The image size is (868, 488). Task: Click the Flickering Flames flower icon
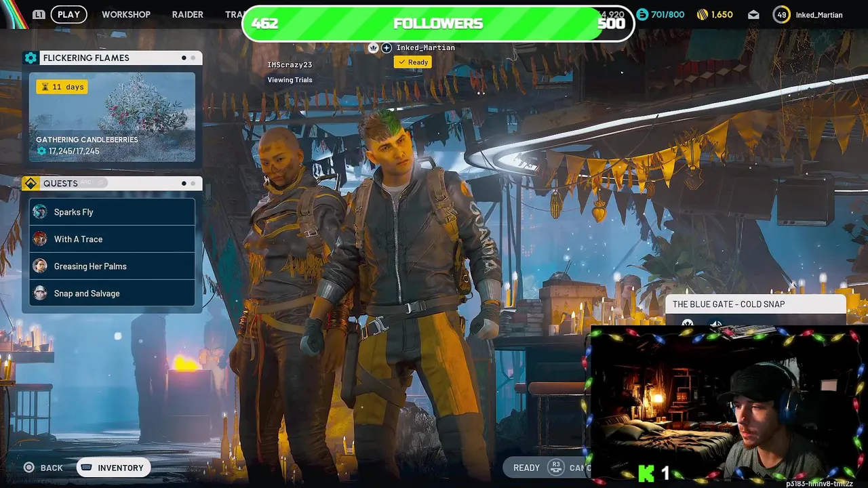(x=31, y=58)
